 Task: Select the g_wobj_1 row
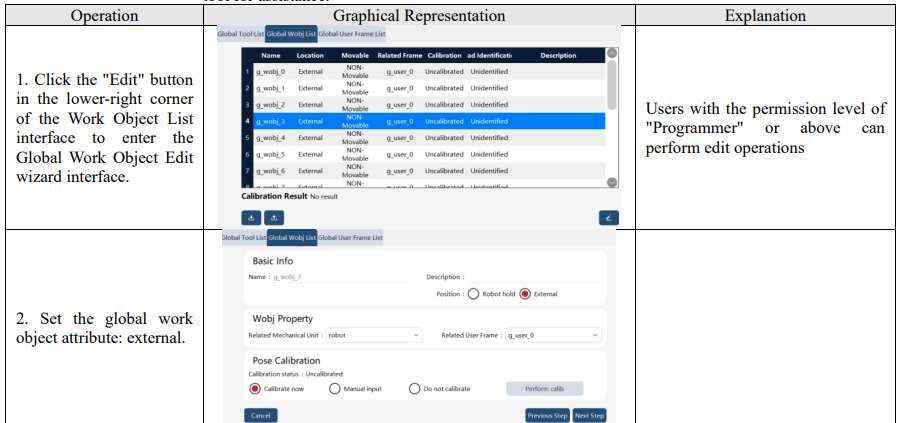[x=423, y=88]
